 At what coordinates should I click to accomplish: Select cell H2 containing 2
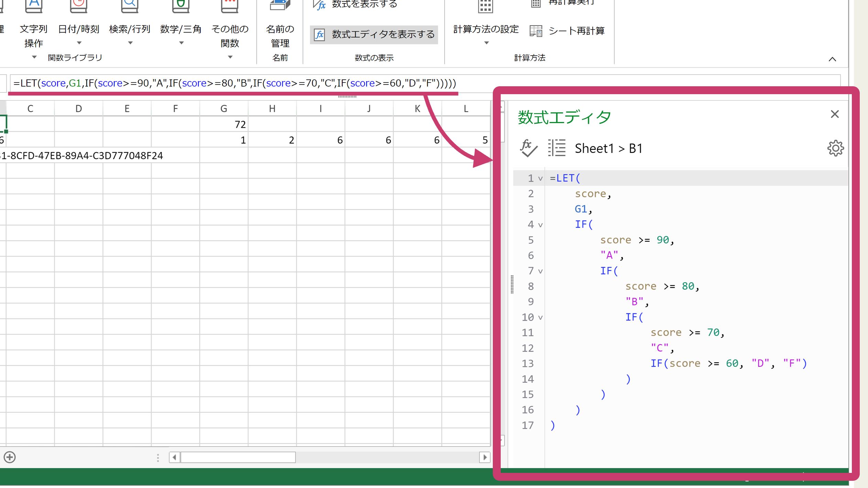[x=272, y=140]
